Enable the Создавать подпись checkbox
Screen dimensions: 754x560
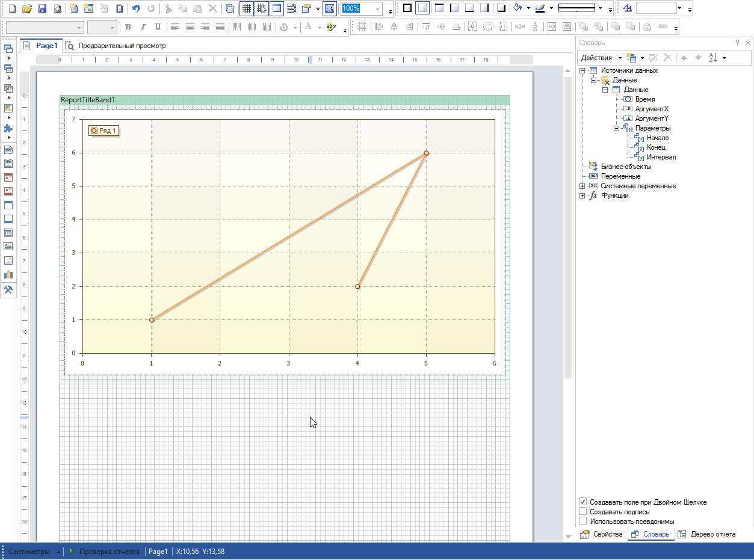(582, 511)
